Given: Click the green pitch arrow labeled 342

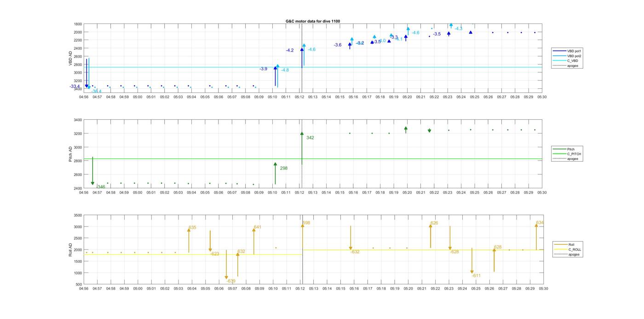Looking at the screenshot, I should click(302, 148).
